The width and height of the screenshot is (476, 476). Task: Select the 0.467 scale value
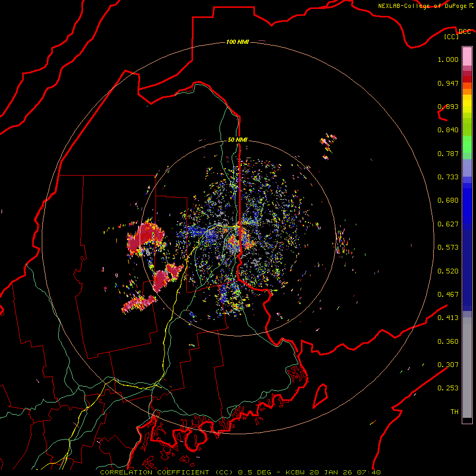point(448,295)
